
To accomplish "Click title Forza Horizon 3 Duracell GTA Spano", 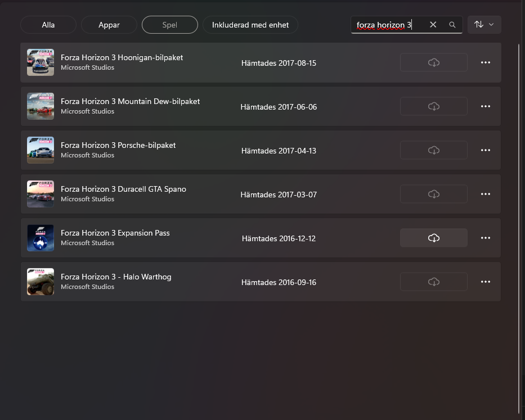I will 124,189.
